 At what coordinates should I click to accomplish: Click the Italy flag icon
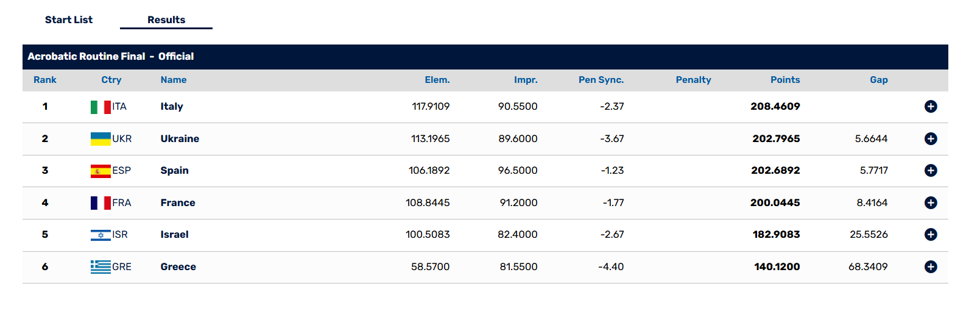[100, 107]
